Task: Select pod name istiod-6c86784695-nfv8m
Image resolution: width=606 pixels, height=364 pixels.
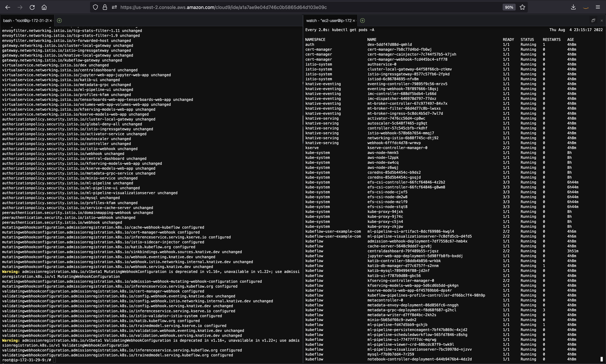Action: click(x=393, y=79)
